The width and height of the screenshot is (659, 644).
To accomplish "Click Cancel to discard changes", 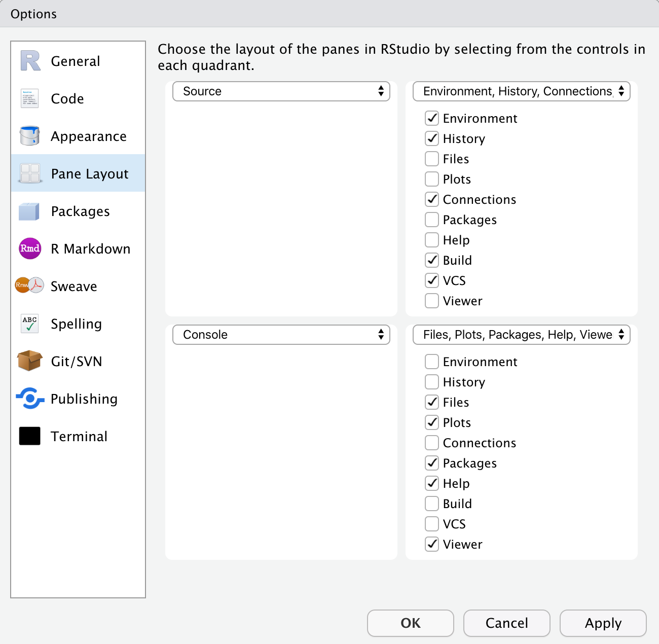I will coord(506,623).
